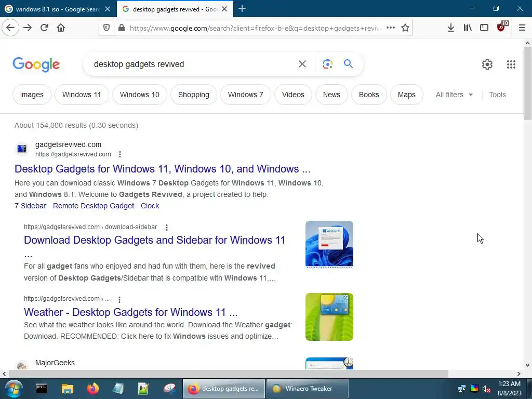
Task: Click the horizontal scrollbar right arrow
Action: pos(519,374)
